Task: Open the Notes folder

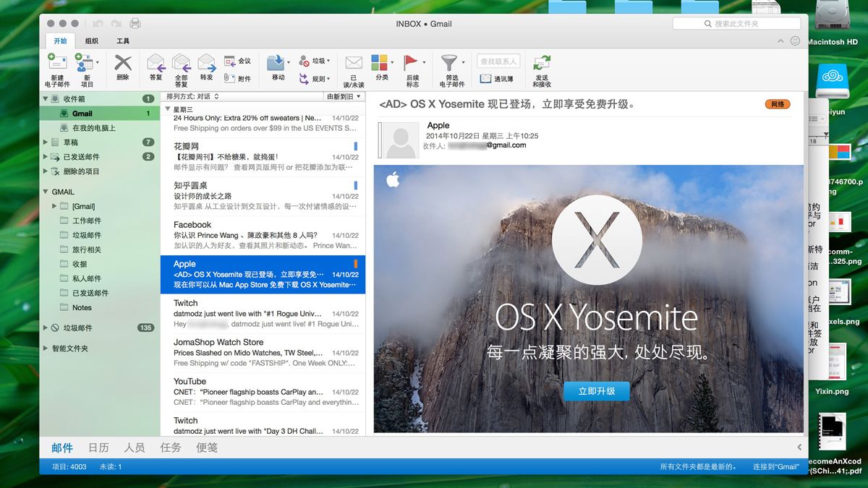Action: [x=99, y=307]
